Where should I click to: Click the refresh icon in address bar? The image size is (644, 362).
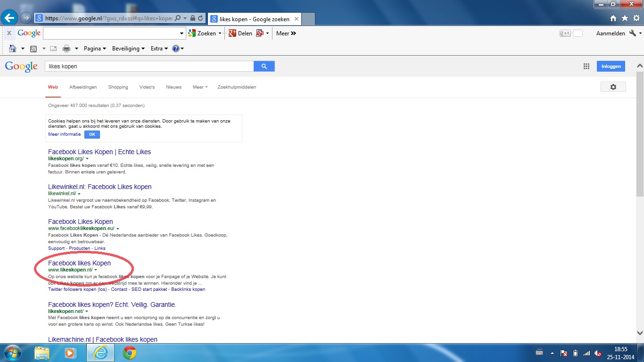[201, 18]
